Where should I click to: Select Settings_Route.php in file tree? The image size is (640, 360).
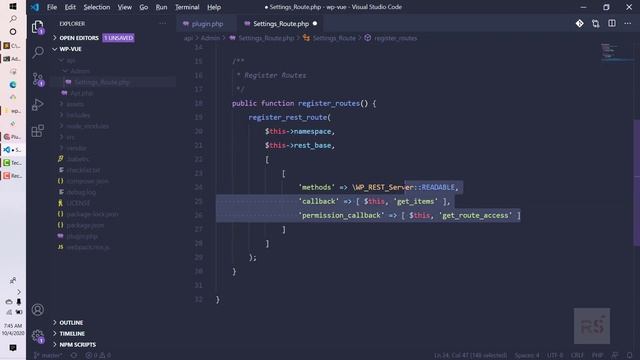tap(102, 82)
